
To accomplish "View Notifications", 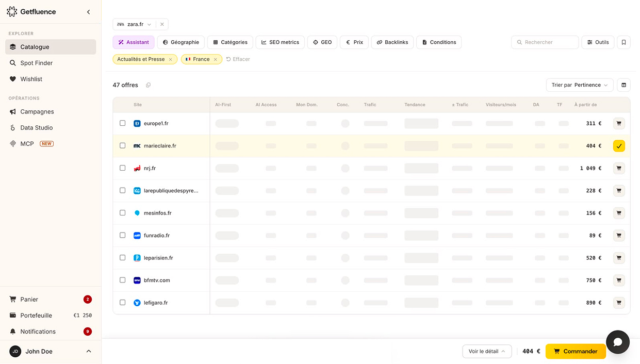I will pyautogui.click(x=51, y=331).
